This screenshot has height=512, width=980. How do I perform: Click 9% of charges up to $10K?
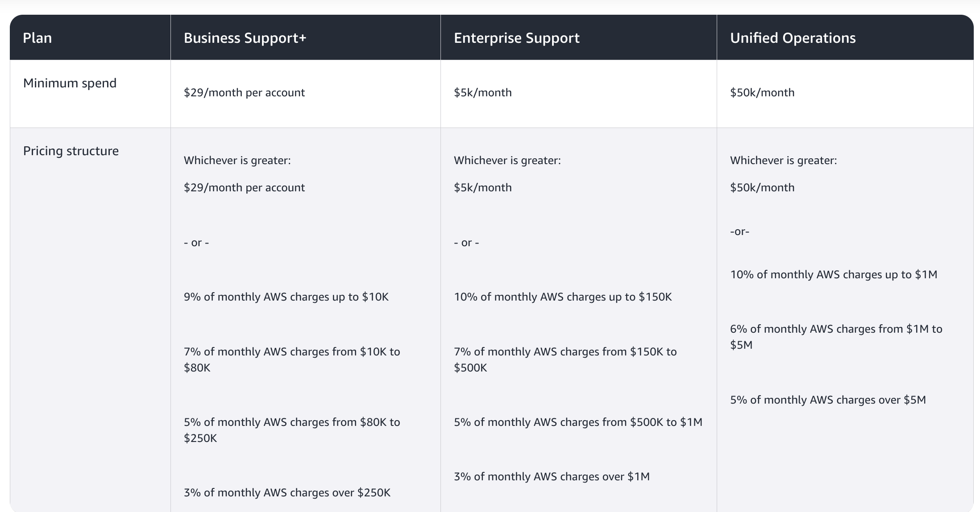pos(286,297)
